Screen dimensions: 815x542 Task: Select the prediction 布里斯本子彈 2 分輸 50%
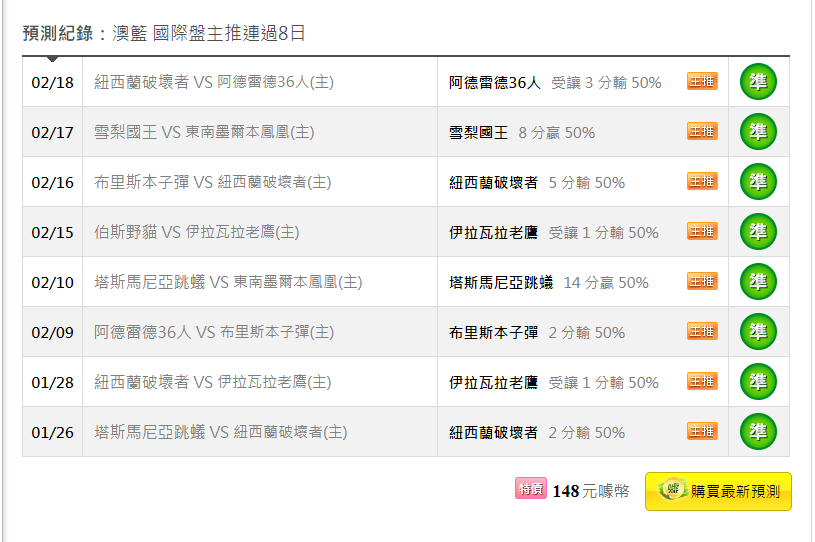click(x=537, y=333)
